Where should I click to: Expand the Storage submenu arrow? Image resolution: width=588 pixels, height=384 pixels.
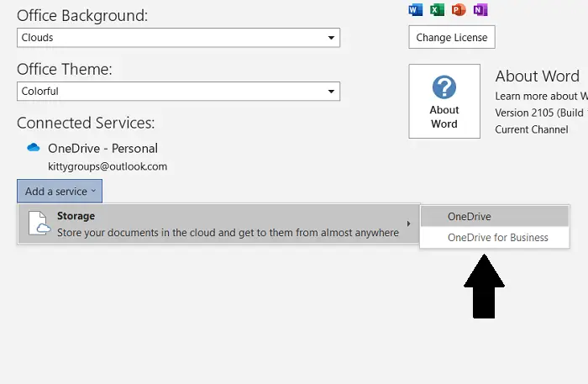click(408, 224)
